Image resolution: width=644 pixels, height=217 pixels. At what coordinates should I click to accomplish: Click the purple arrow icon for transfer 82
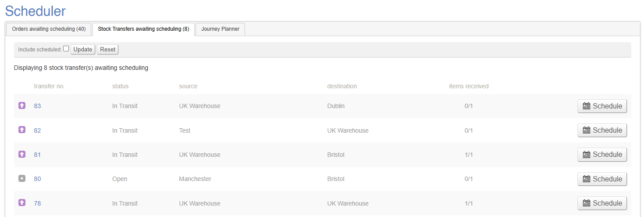pos(22,130)
